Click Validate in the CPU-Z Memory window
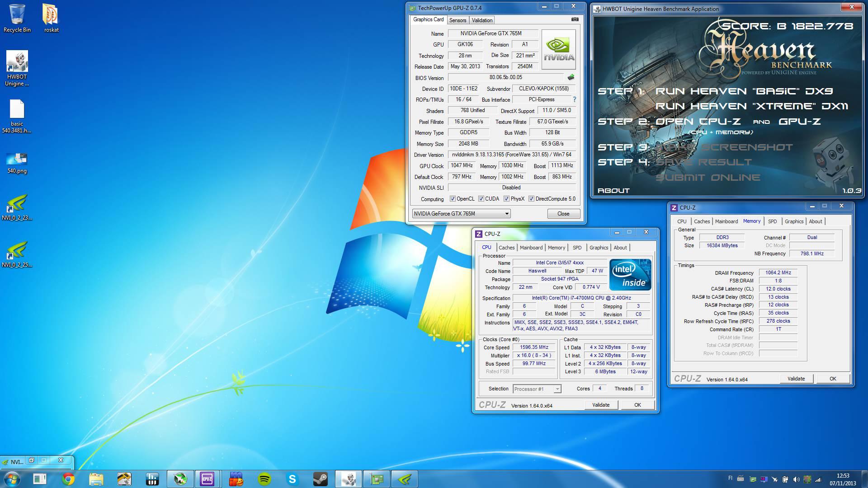 [796, 379]
